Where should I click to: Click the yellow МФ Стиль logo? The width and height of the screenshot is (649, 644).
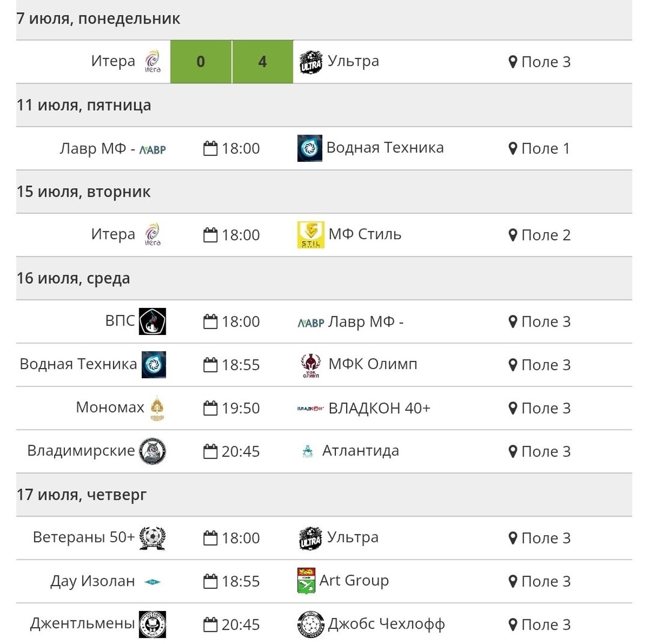click(x=311, y=235)
